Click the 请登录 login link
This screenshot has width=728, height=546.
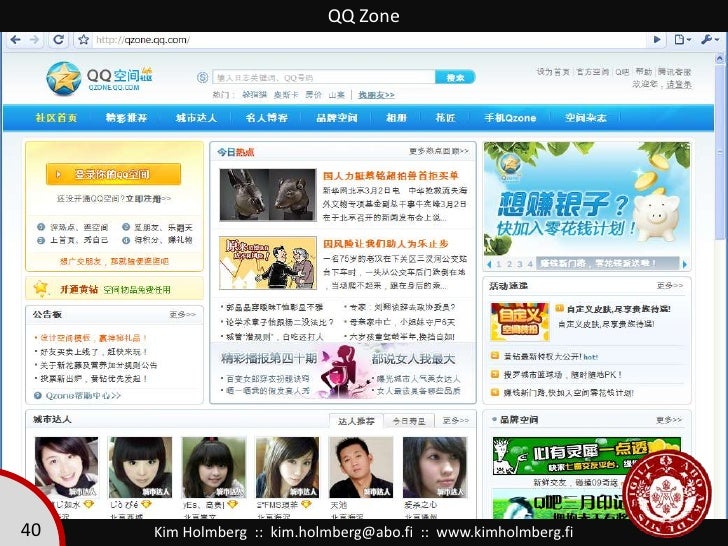pyautogui.click(x=679, y=84)
